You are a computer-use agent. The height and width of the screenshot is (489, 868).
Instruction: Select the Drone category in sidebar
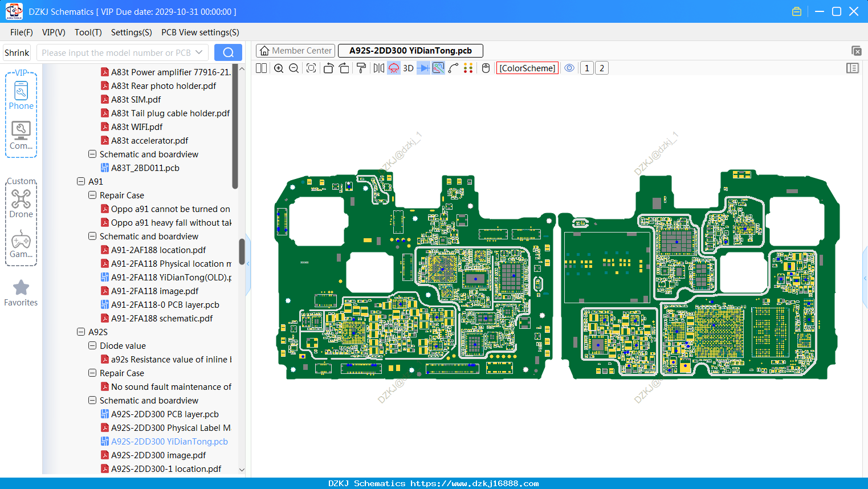click(x=21, y=204)
